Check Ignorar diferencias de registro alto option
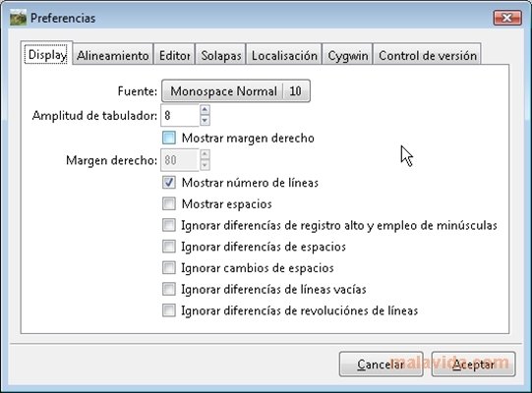 tap(169, 225)
